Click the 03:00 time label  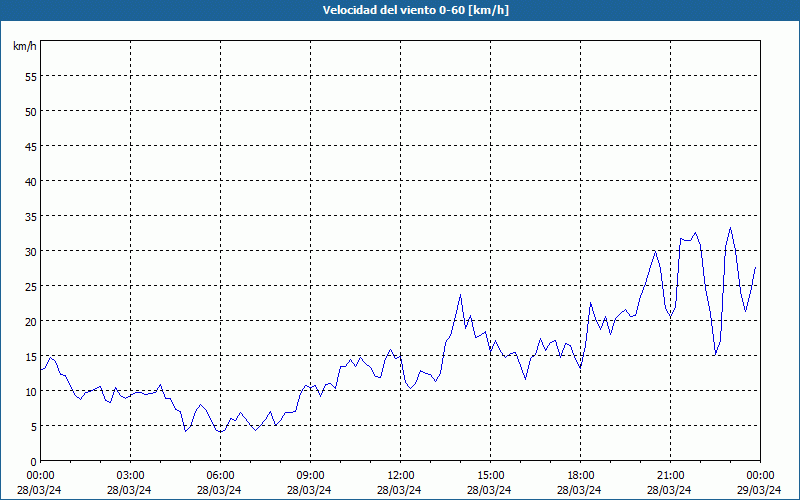coord(130,476)
